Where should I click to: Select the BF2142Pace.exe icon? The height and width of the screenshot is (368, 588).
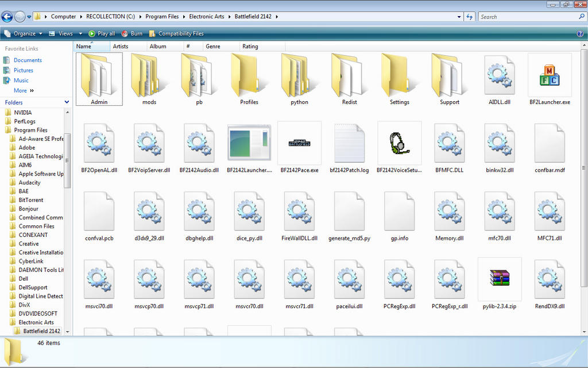[299, 143]
